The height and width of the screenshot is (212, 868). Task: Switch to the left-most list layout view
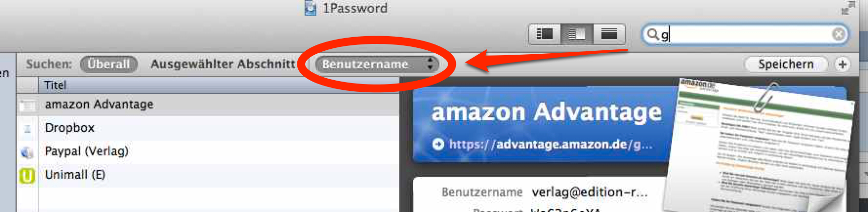[545, 34]
